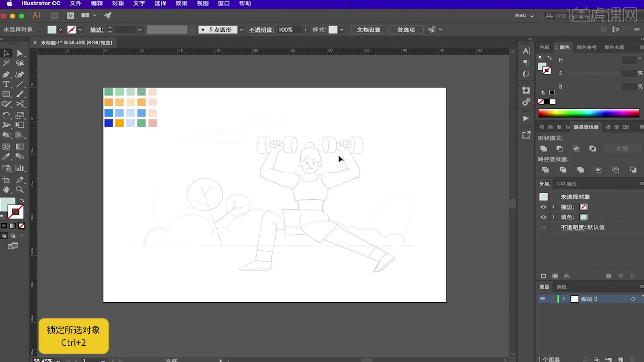Open stroke weight dropdown
644x362 pixels.
[x=140, y=29]
